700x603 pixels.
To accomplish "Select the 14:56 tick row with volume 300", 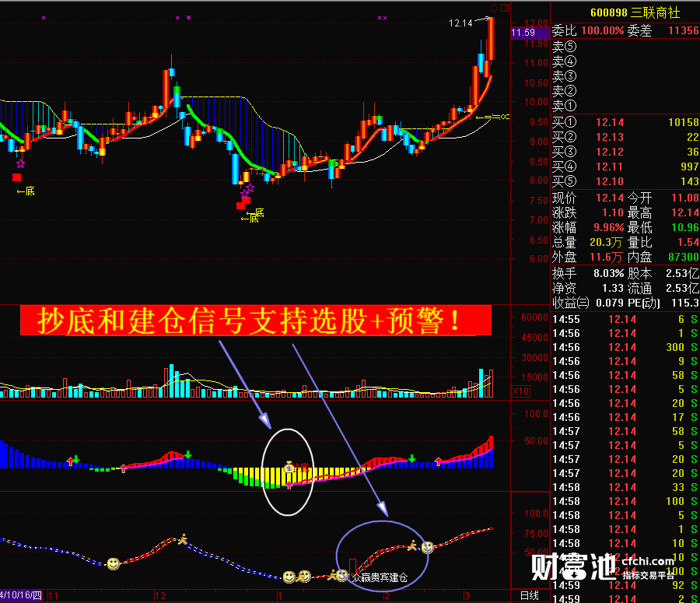I will pyautogui.click(x=625, y=347).
